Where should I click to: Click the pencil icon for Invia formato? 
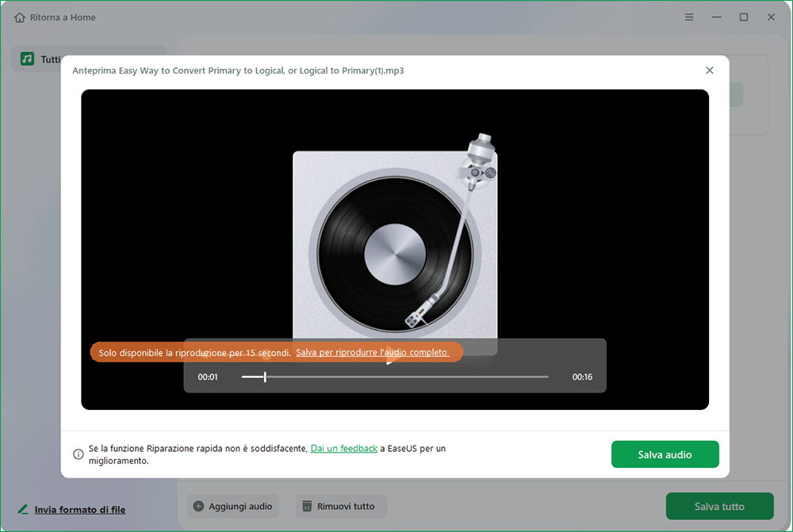(x=23, y=509)
